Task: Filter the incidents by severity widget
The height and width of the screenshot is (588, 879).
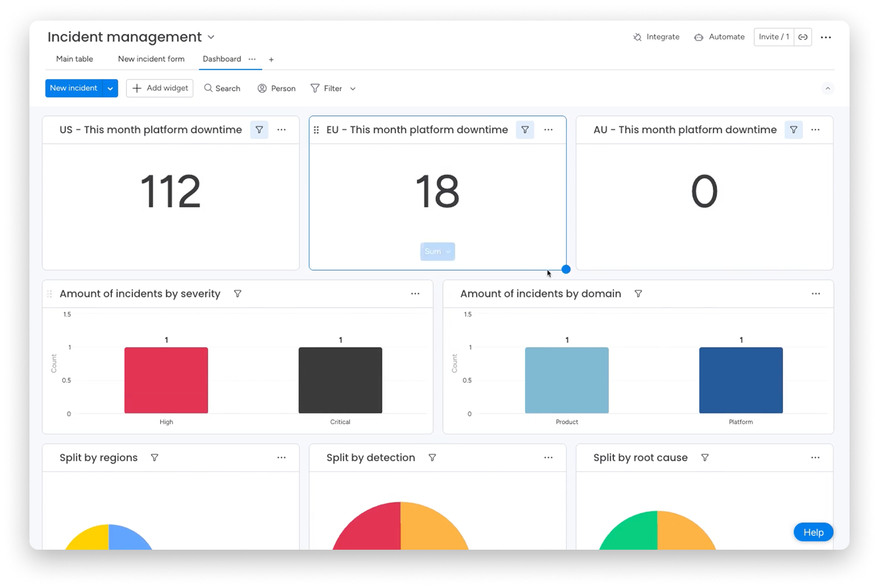Action: (x=237, y=293)
